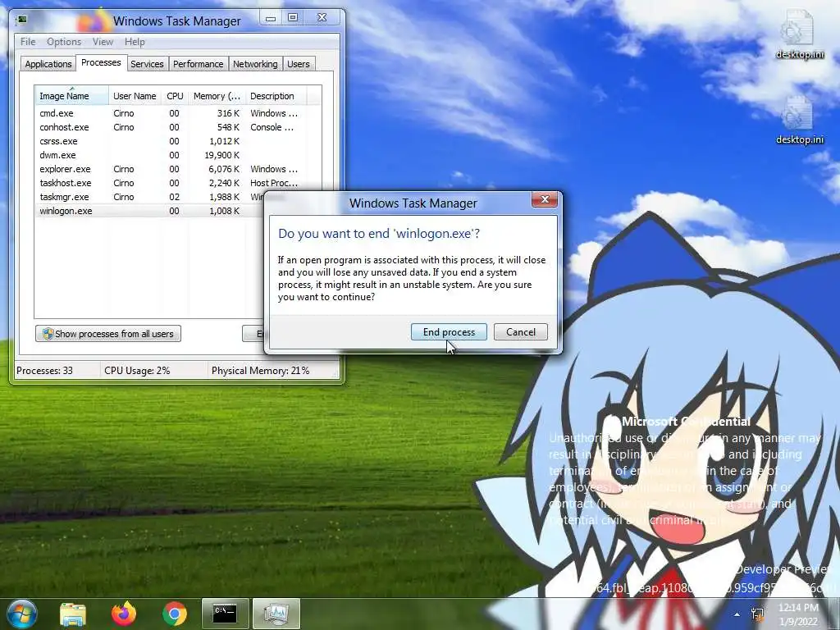This screenshot has height=630, width=840.
Task: Open the network status tray icon
Action: [757, 614]
